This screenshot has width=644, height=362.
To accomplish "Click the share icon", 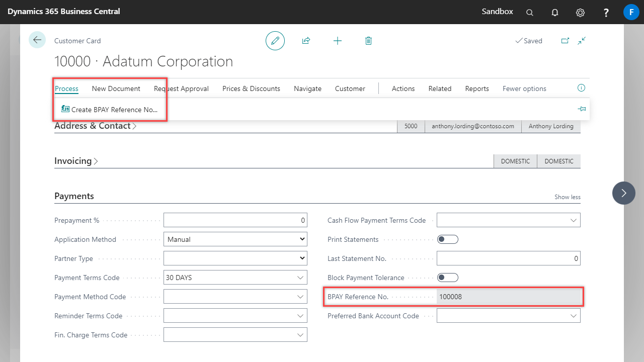I will 306,41.
